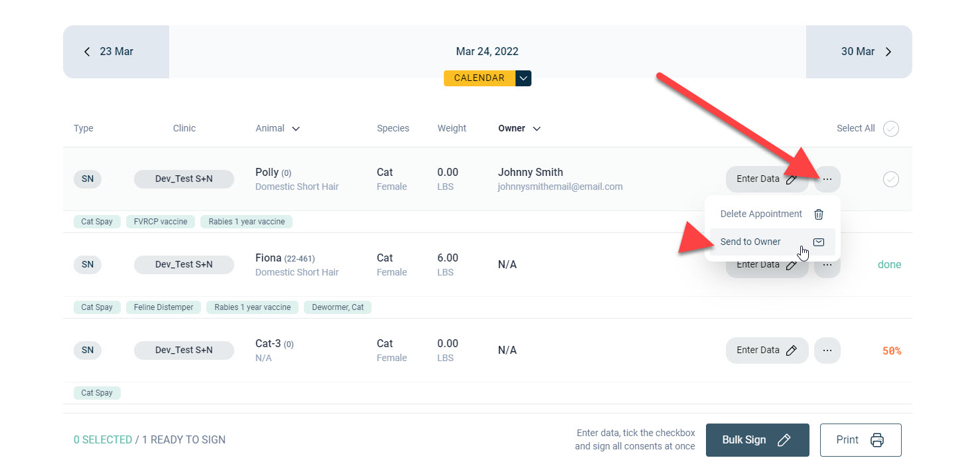Click the Rabies 1 year vaccine tag under Polly
The image size is (980, 466).
[246, 222]
